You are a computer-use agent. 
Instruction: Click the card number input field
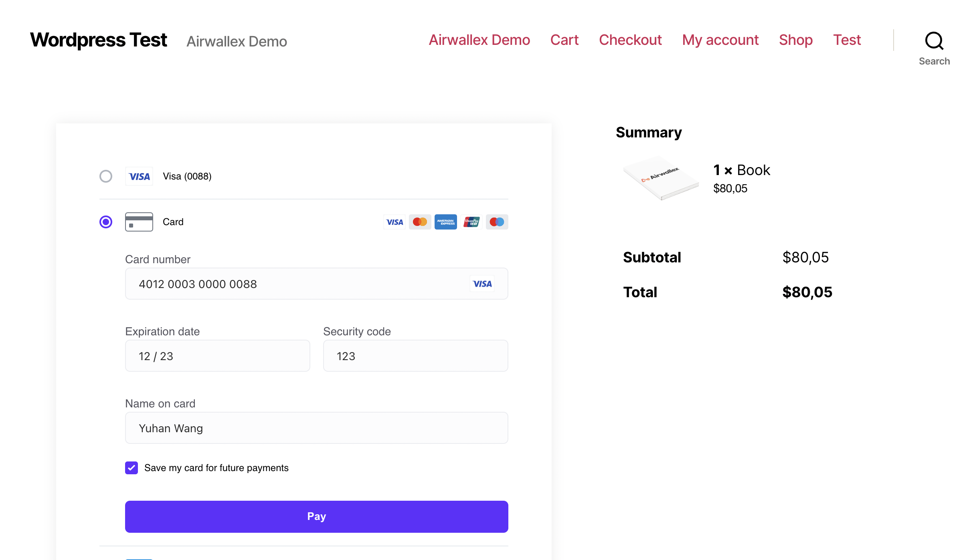pyautogui.click(x=281, y=284)
